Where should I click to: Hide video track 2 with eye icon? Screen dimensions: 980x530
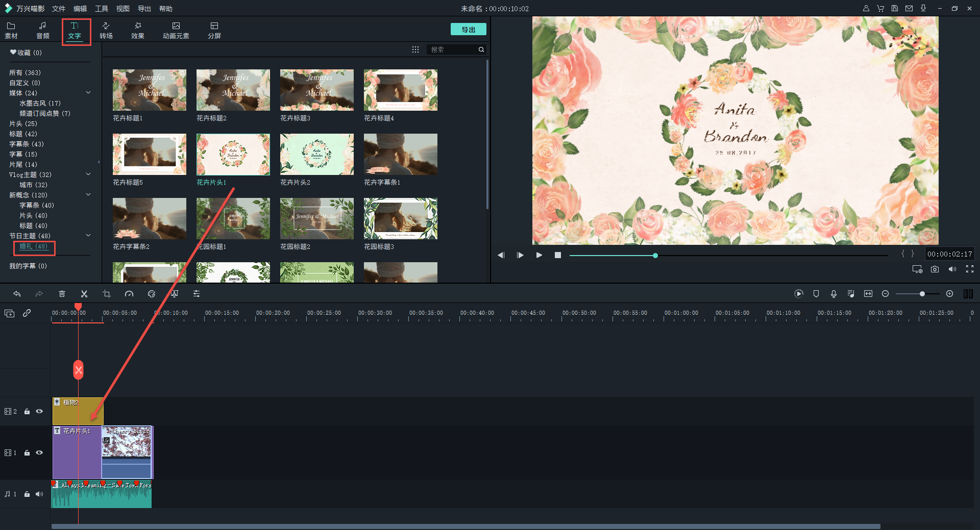39,411
